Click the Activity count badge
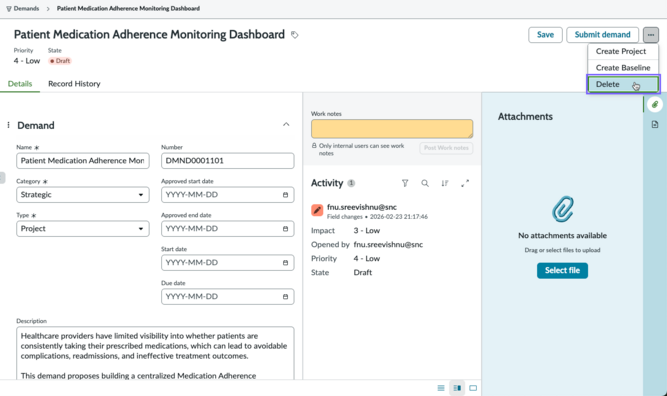The width and height of the screenshot is (667, 396). click(351, 183)
